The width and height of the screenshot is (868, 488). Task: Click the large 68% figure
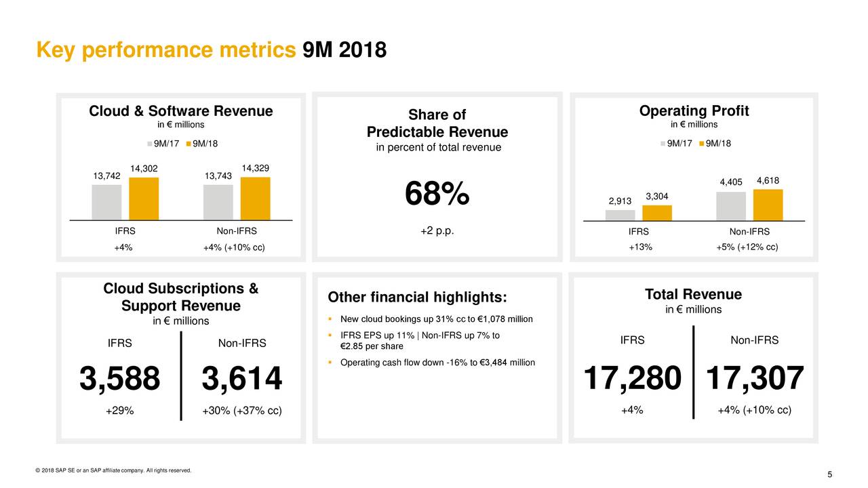pyautogui.click(x=437, y=195)
